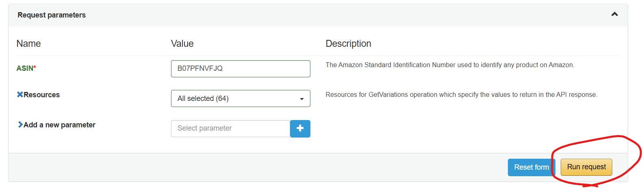
Task: Click the Request parameters header title
Action: pyautogui.click(x=52, y=15)
